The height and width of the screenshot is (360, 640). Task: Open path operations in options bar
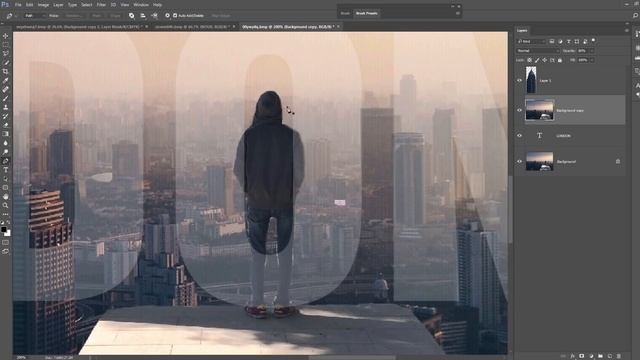pyautogui.click(x=131, y=16)
